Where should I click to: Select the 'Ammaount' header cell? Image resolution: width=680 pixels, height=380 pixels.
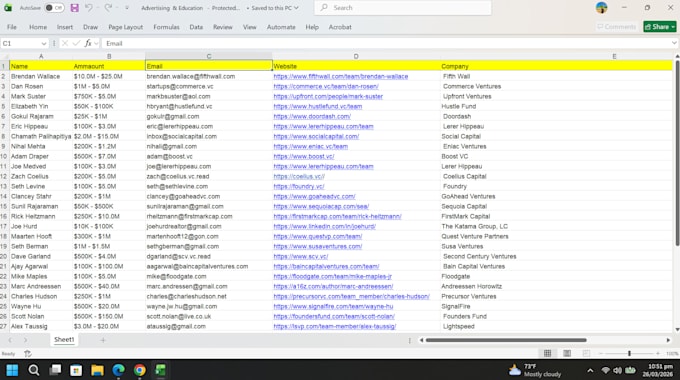pos(109,66)
